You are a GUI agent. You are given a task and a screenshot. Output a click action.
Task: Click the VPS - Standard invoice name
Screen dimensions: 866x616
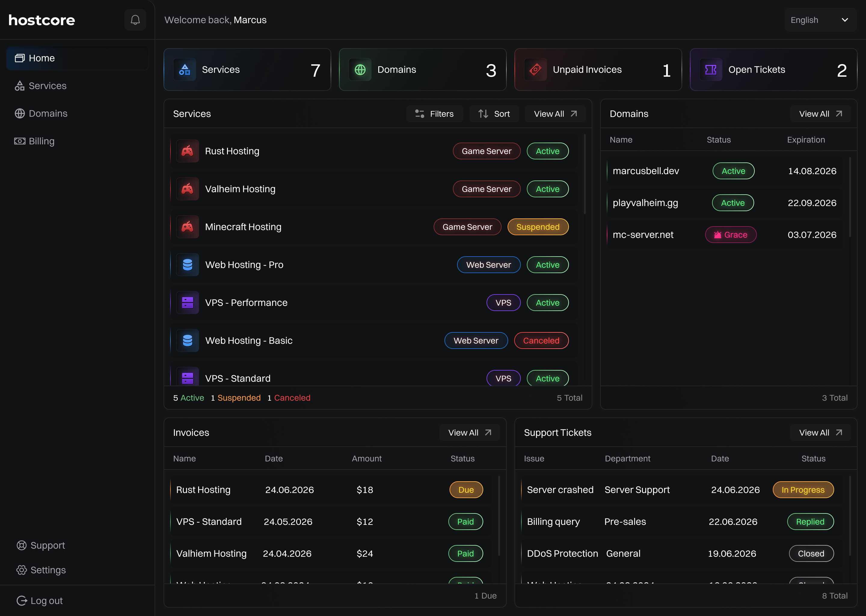tap(209, 522)
